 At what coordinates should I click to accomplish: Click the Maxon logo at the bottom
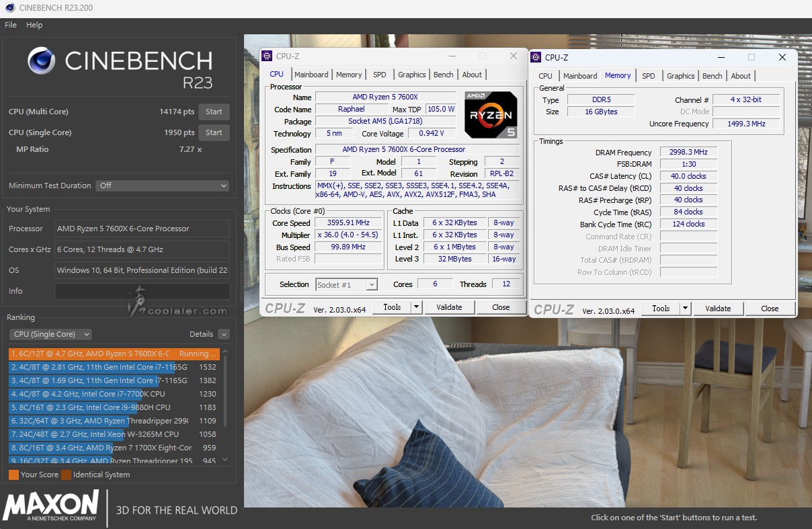[x=50, y=506]
